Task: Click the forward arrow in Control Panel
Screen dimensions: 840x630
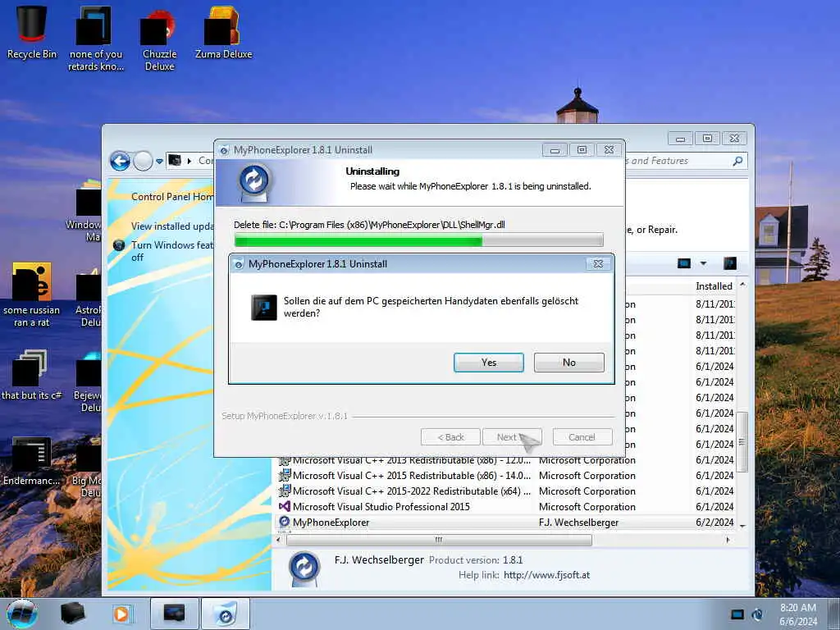Action: point(143,161)
